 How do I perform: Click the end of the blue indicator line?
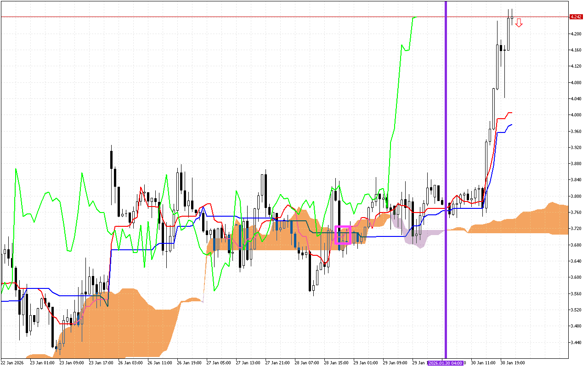[512, 124]
